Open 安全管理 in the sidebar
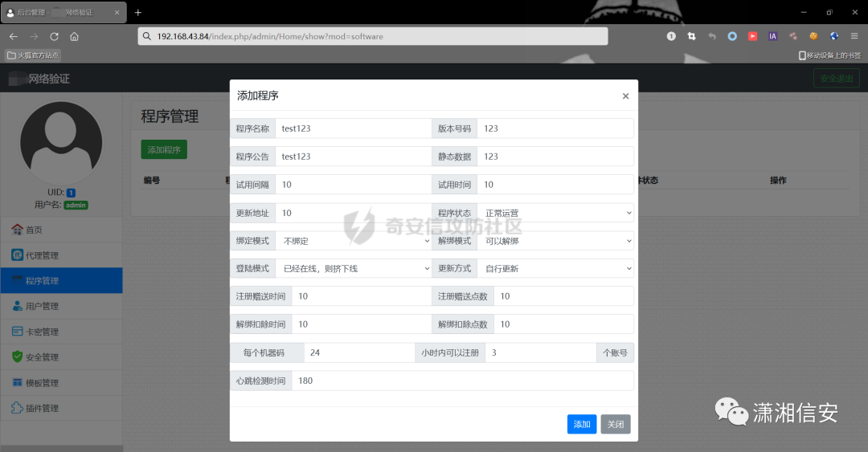The width and height of the screenshot is (868, 452). click(x=61, y=356)
